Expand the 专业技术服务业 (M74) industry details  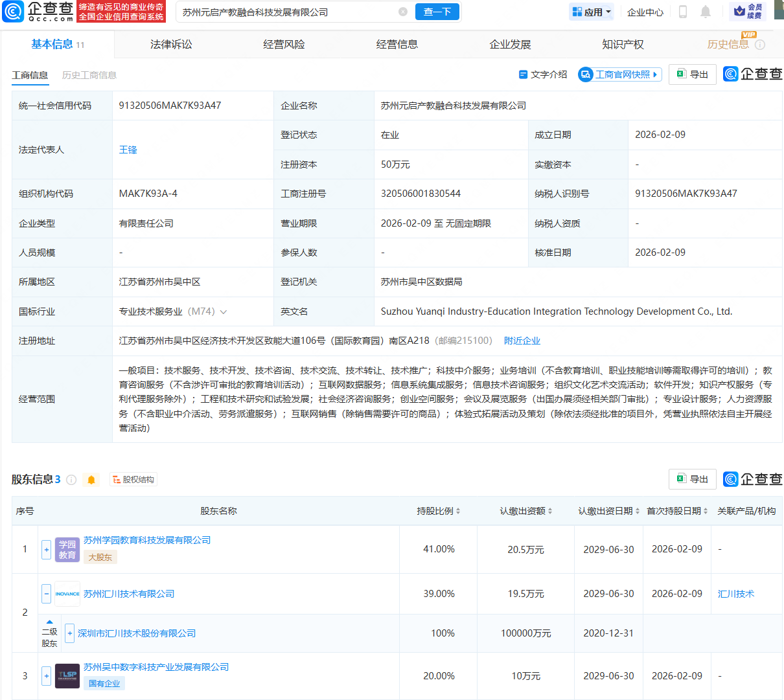point(224,311)
